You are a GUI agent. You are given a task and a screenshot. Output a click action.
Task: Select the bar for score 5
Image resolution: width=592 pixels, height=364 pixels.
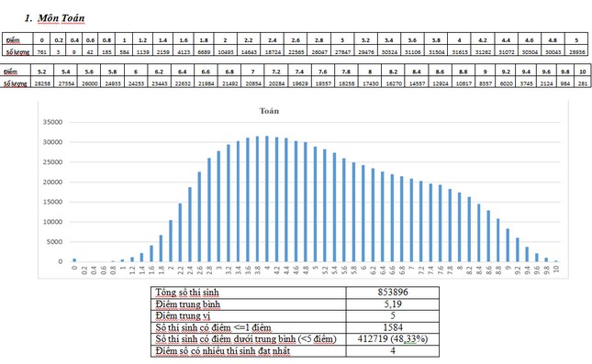pos(315,204)
